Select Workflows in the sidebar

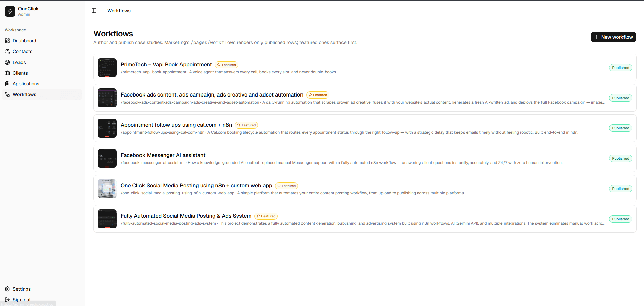(x=42, y=94)
